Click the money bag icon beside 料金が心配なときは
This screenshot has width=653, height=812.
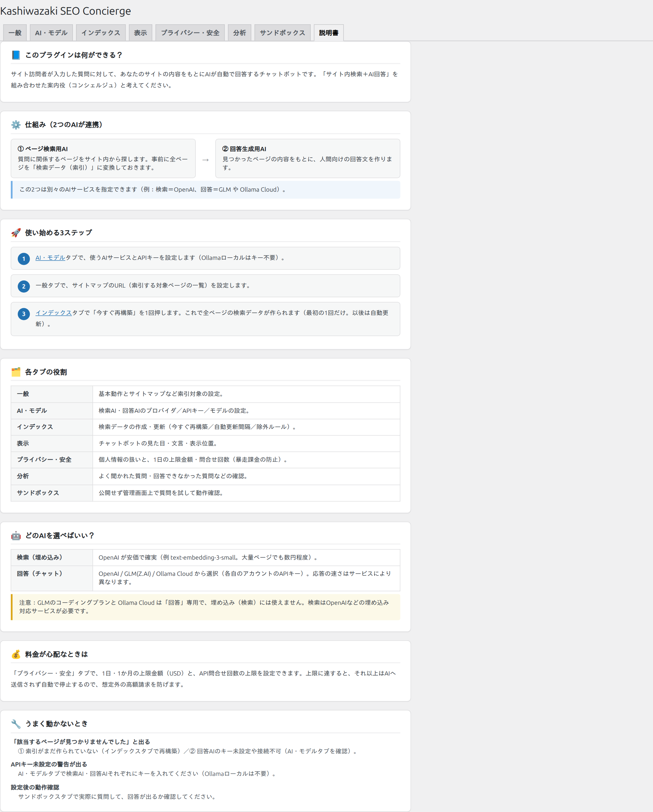click(16, 654)
